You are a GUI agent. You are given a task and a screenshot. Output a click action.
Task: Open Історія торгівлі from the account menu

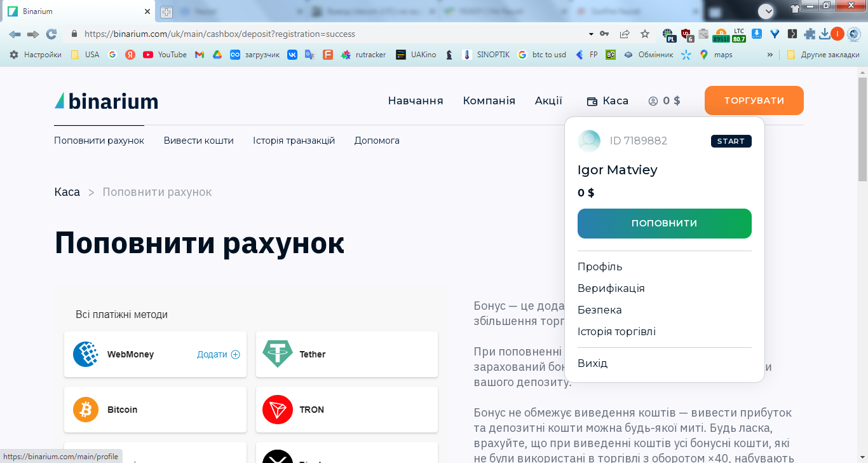pos(616,332)
